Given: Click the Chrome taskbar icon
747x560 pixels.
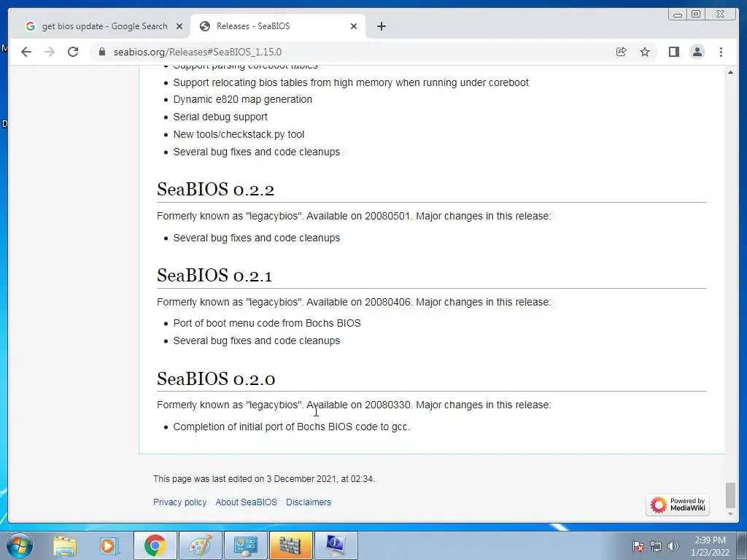Looking at the screenshot, I should pos(155,545).
